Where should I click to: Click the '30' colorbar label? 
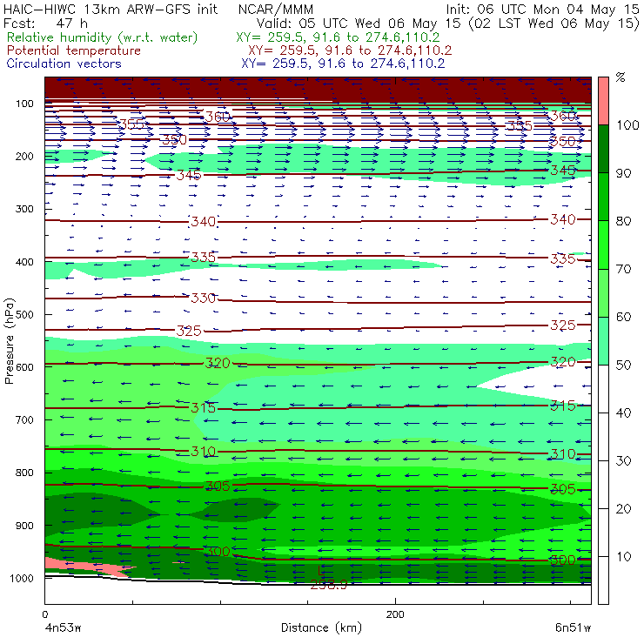tap(623, 461)
